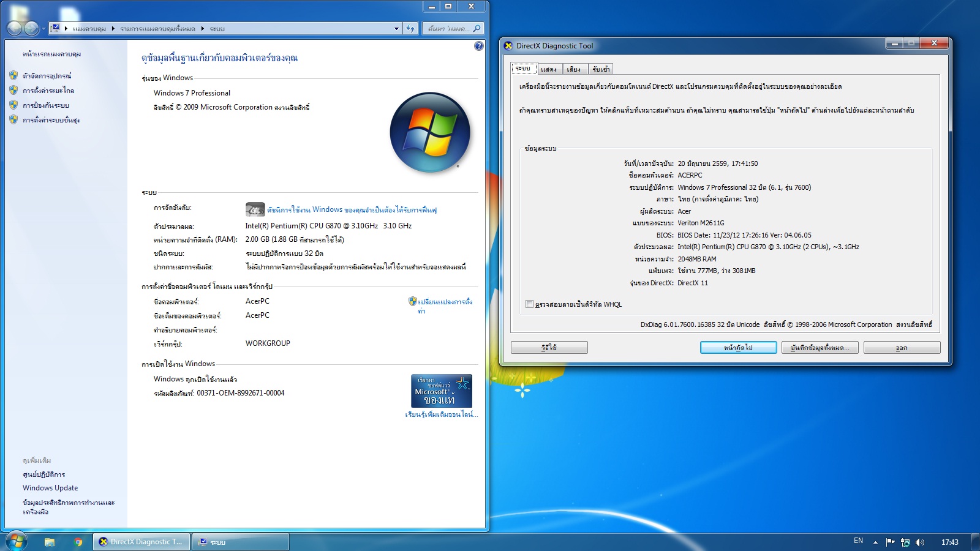Open the Windows Update link in the sidebar
980x551 pixels.
point(50,488)
